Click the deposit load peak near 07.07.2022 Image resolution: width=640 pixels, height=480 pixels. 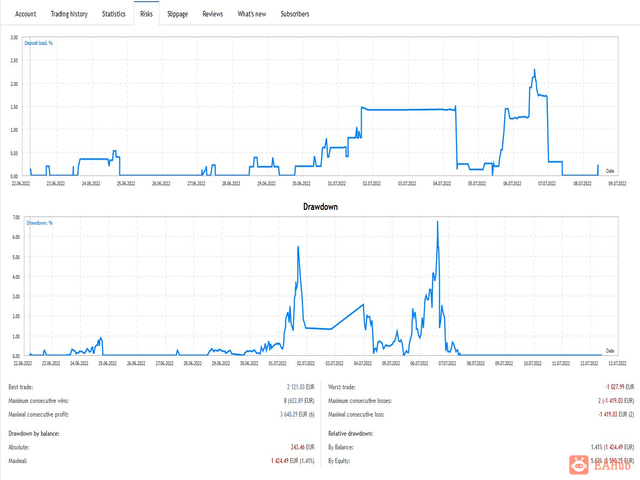(534, 70)
